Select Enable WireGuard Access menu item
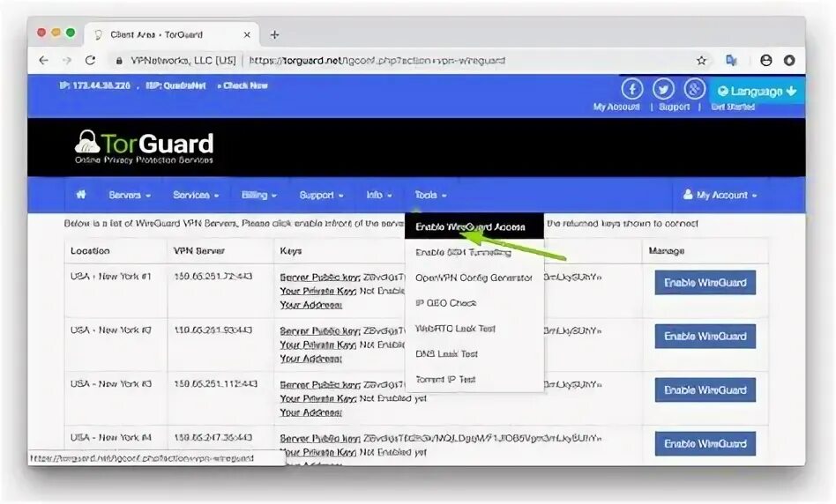This screenshot has height=504, width=836. pos(474,227)
